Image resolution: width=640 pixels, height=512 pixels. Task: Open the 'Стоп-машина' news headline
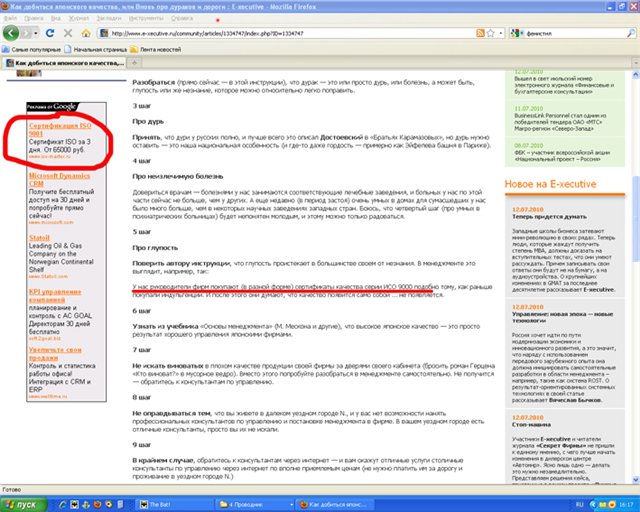point(531,425)
